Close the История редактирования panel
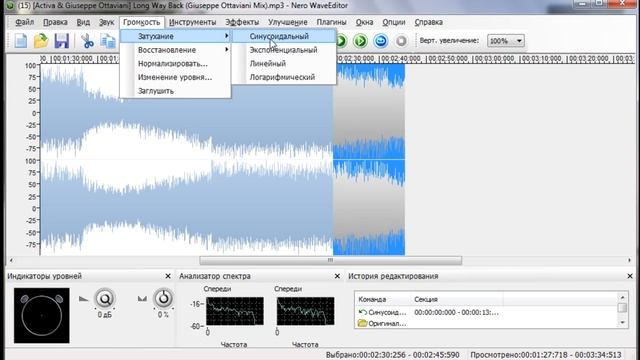640x360 pixels. 630,276
